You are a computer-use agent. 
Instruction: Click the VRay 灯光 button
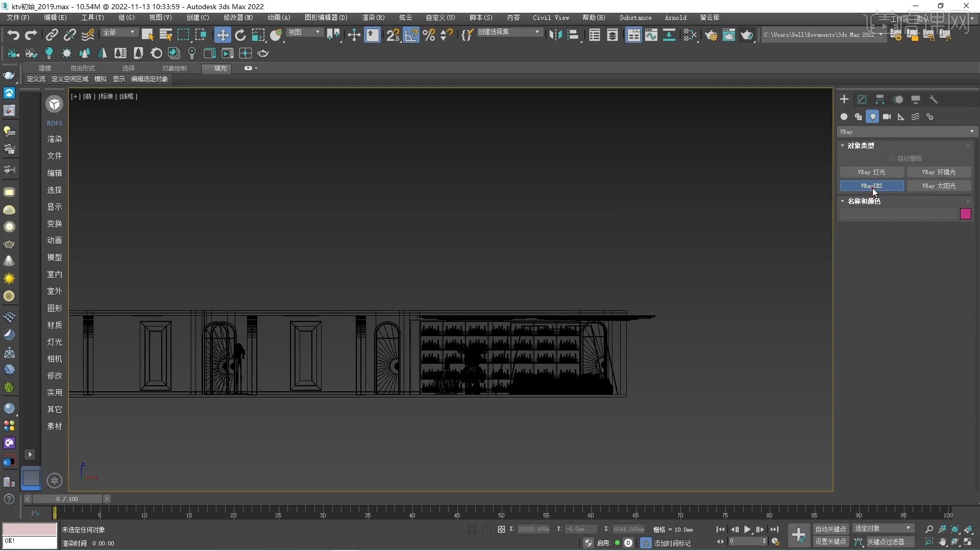coord(872,172)
